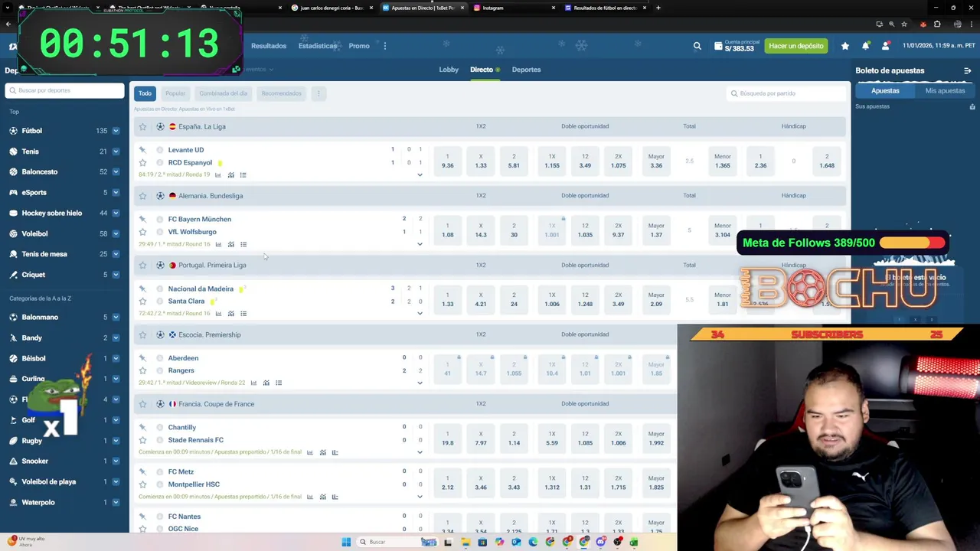Open markets list icon for Santa Clara match

pos(243,313)
